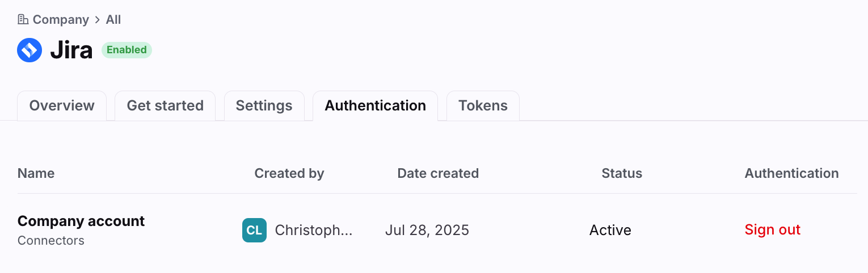The image size is (868, 273).
Task: Open the Settings tab
Action: [x=264, y=106]
